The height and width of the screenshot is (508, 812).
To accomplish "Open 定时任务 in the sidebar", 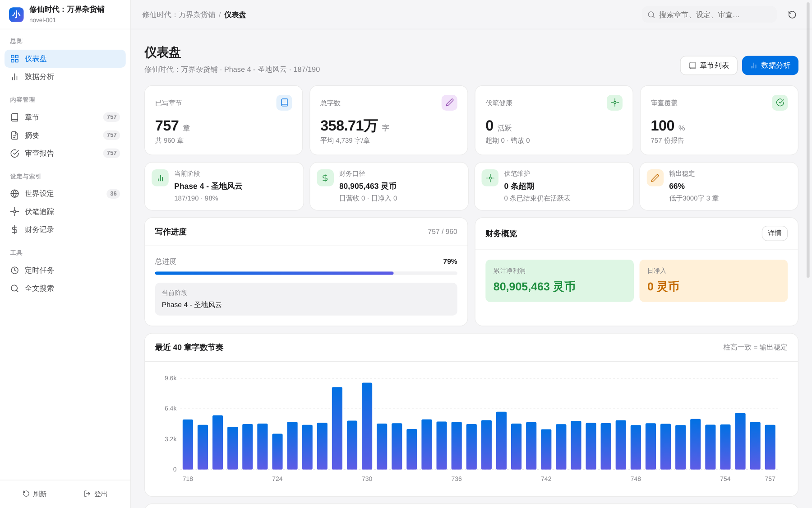I will 65,270.
